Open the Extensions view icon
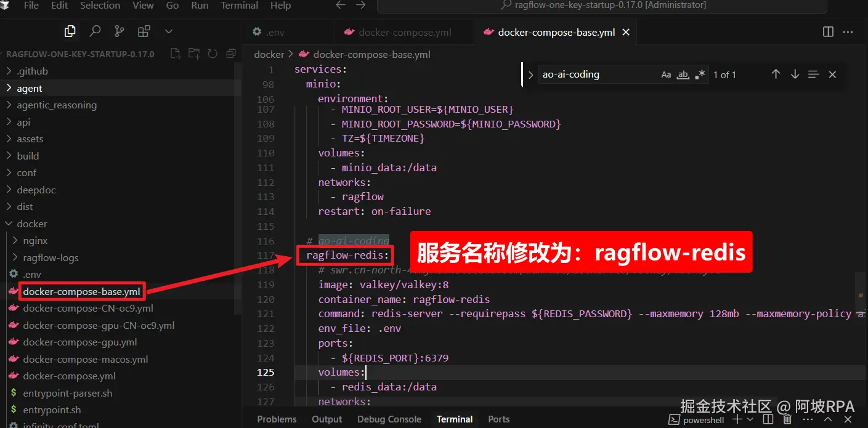The height and width of the screenshot is (428, 868). click(x=144, y=31)
